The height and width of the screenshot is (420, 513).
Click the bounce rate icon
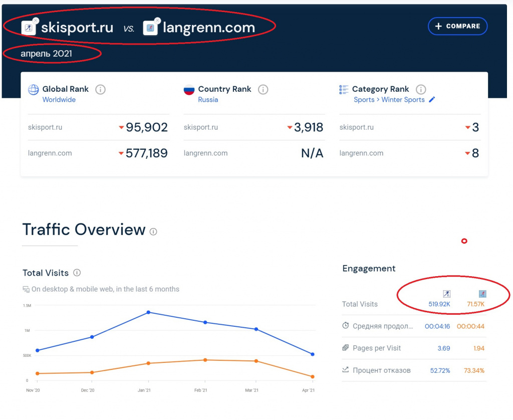(x=346, y=369)
